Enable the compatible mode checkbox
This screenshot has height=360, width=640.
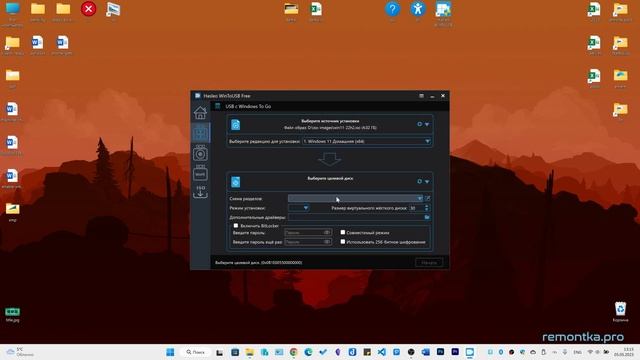[x=343, y=232]
